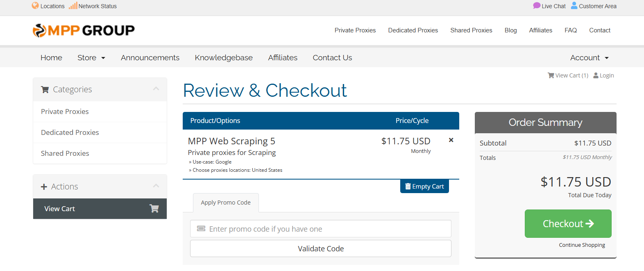The width and height of the screenshot is (644, 271).
Task: Click the Subtotal label in Order Summary
Action: [x=493, y=143]
